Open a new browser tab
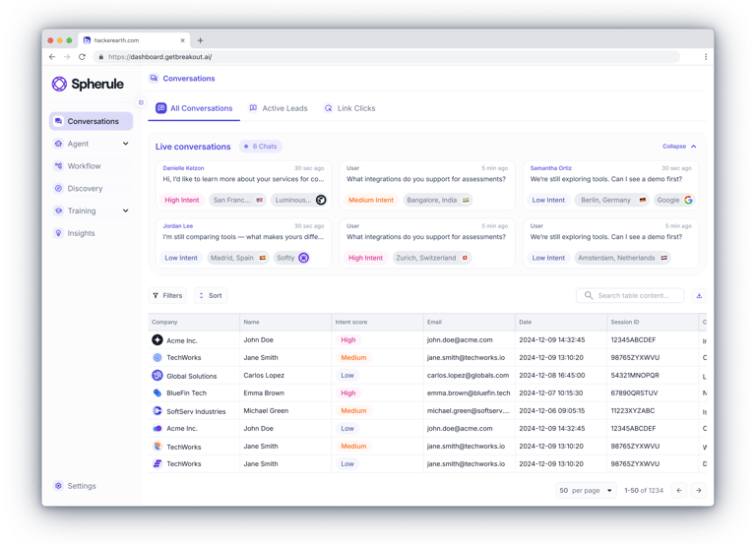This screenshot has width=756, height=544. (200, 40)
